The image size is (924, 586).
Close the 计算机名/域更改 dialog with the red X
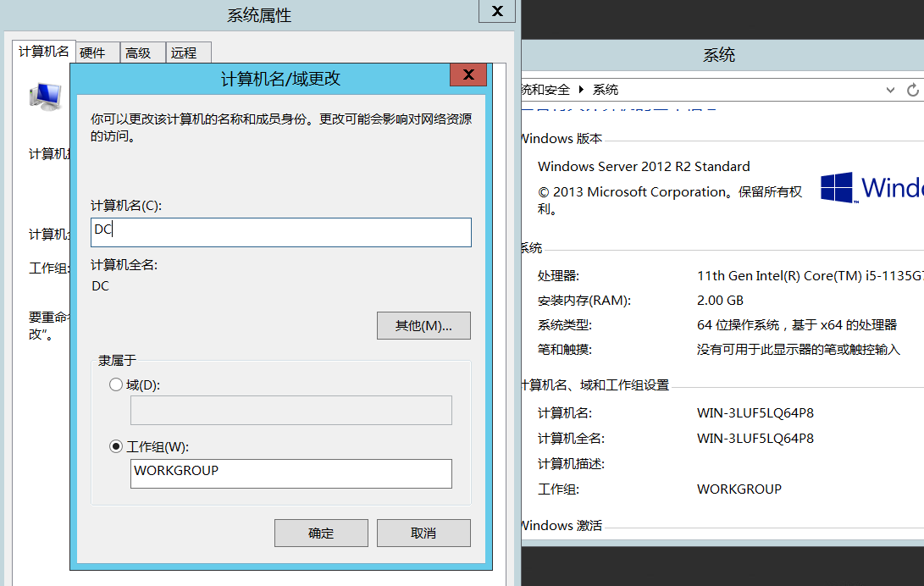(x=468, y=76)
